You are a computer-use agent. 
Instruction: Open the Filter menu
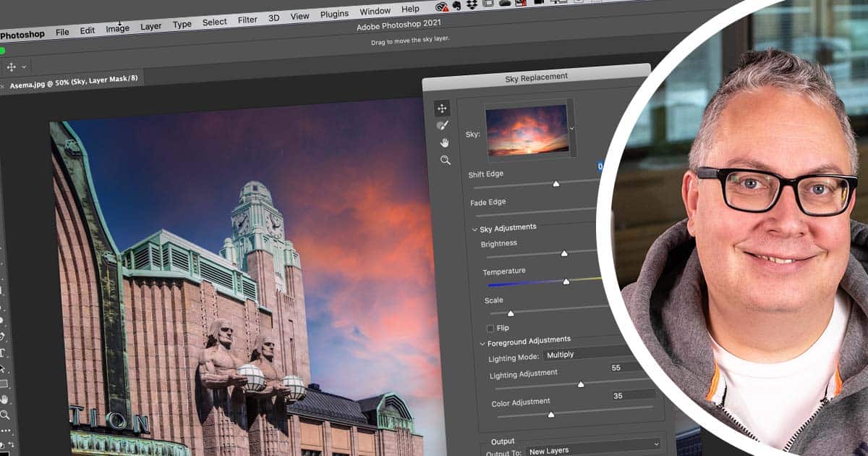[x=247, y=20]
